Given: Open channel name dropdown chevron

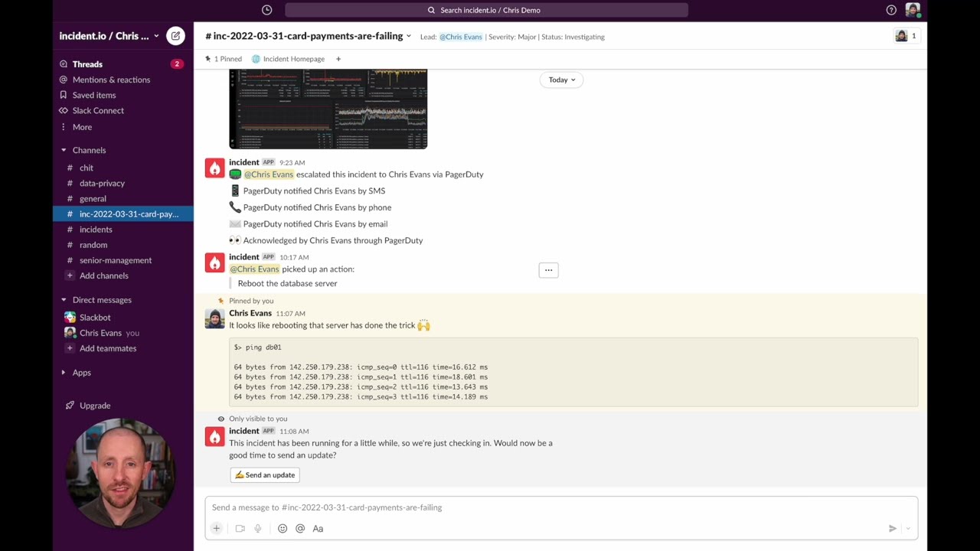Looking at the screenshot, I should tap(409, 36).
